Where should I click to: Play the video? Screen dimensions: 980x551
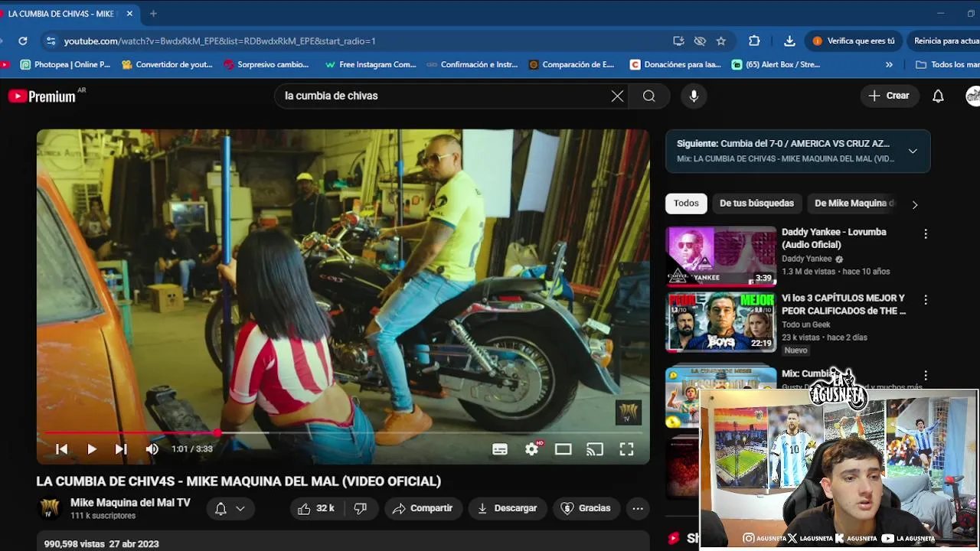coord(91,449)
